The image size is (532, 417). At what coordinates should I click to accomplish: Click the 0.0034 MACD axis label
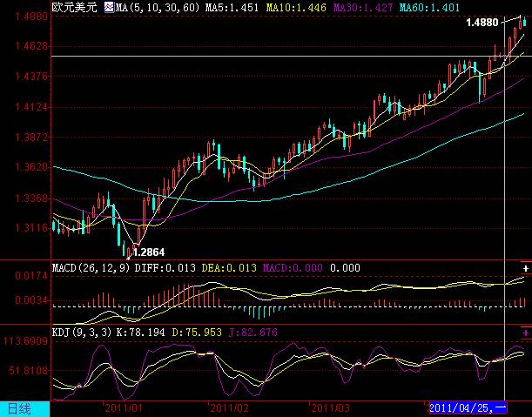[x=31, y=300]
